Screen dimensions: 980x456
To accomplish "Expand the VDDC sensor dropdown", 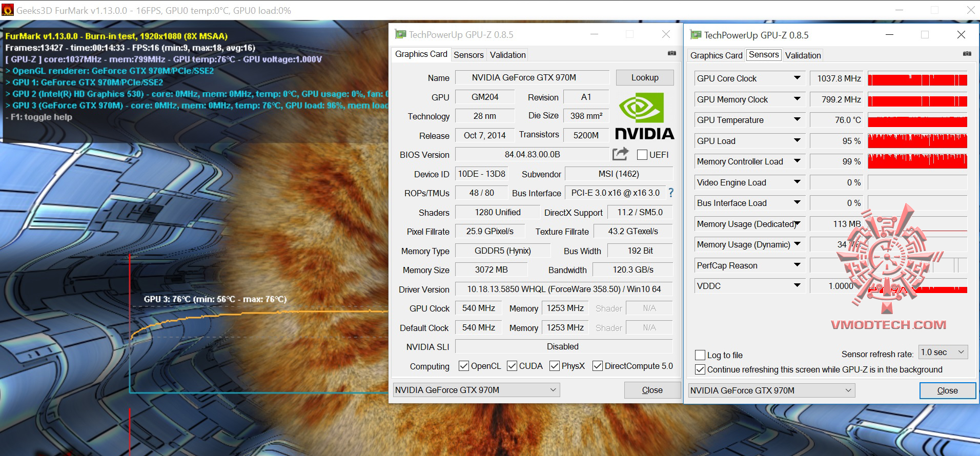I will click(797, 286).
